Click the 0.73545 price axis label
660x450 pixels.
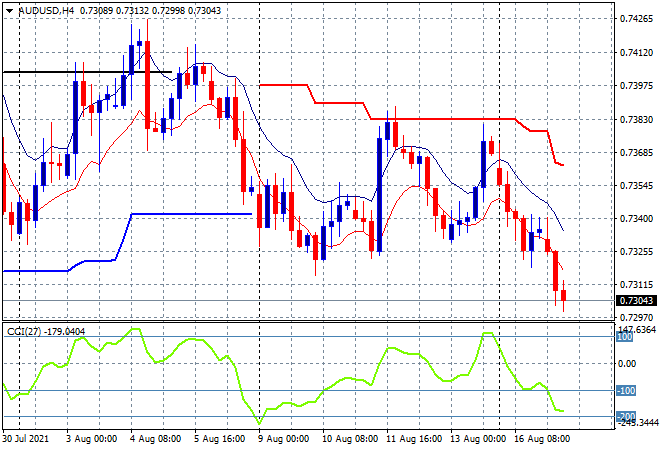click(x=636, y=186)
